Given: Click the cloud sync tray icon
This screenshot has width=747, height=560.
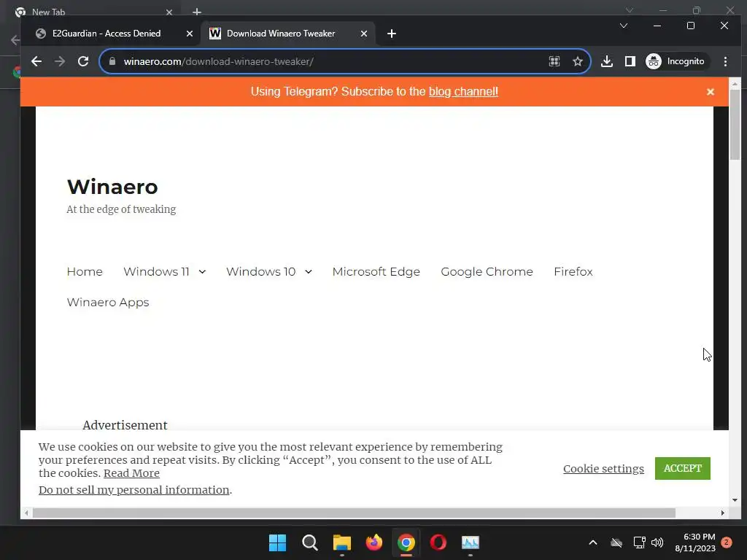Looking at the screenshot, I should click(x=616, y=542).
